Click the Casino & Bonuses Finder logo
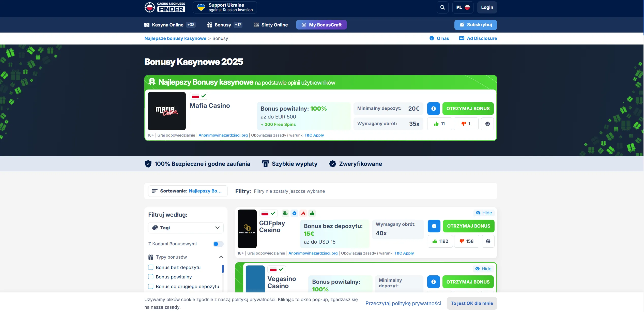 tap(165, 7)
